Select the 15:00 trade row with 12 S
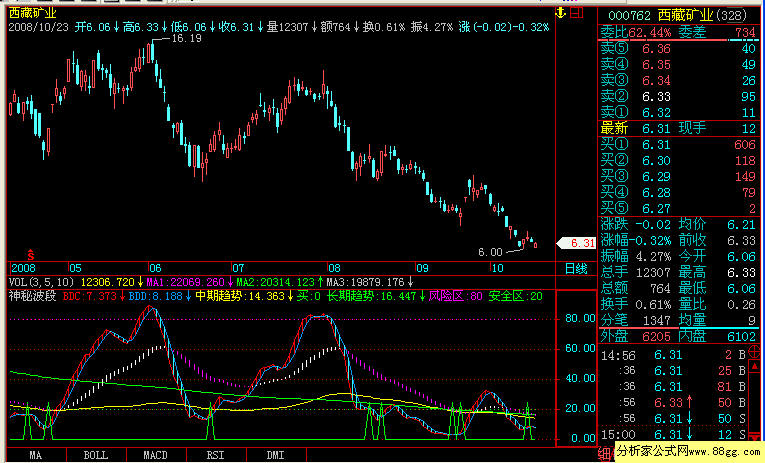Screen dimensions: 765x463 [673, 435]
